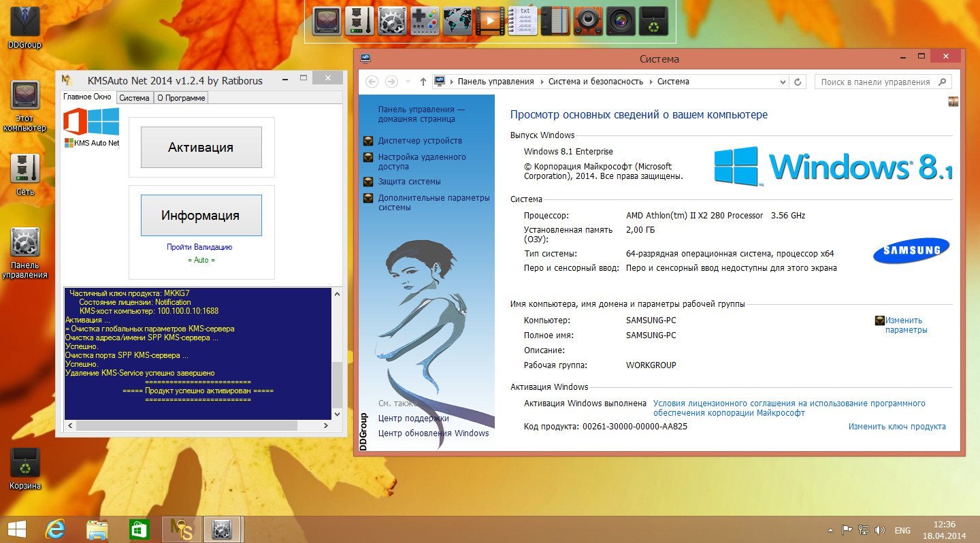Show hidden tray icons arrow
The height and width of the screenshot is (543, 980).
point(831,530)
